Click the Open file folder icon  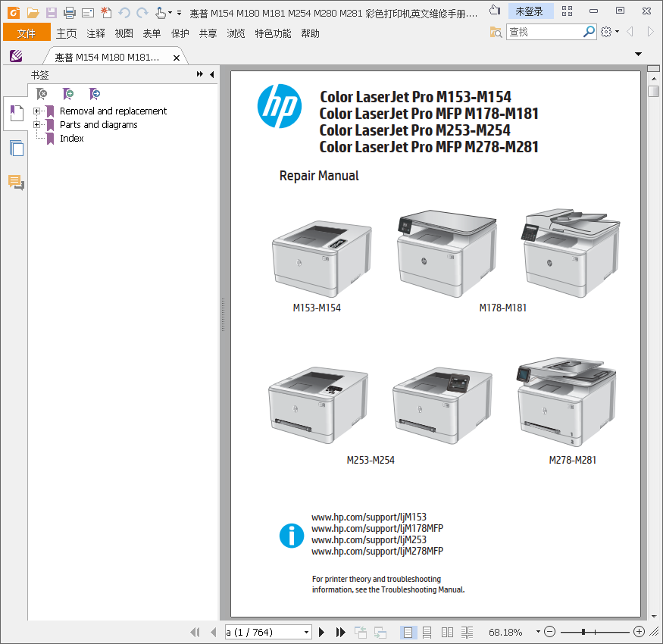33,13
